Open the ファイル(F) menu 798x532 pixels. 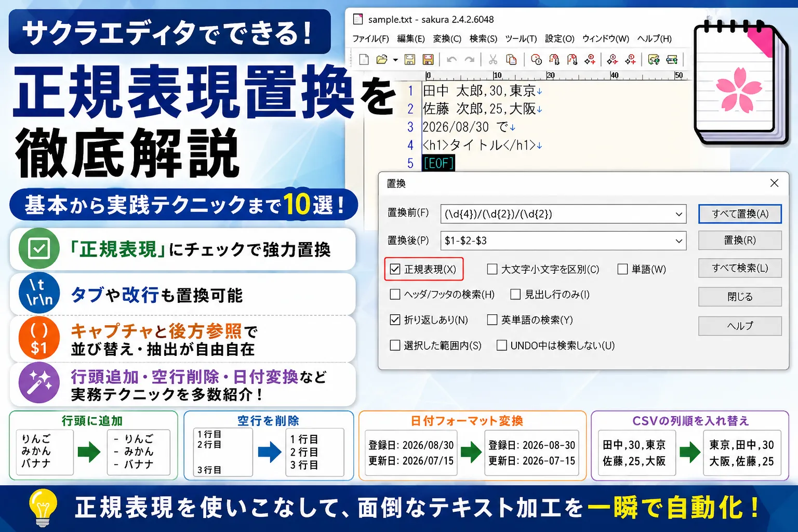[370, 39]
